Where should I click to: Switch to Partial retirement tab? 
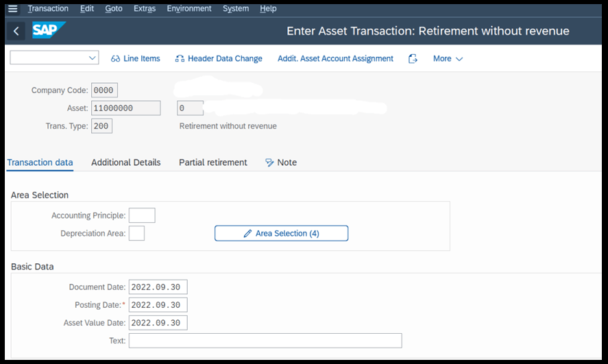pos(213,162)
